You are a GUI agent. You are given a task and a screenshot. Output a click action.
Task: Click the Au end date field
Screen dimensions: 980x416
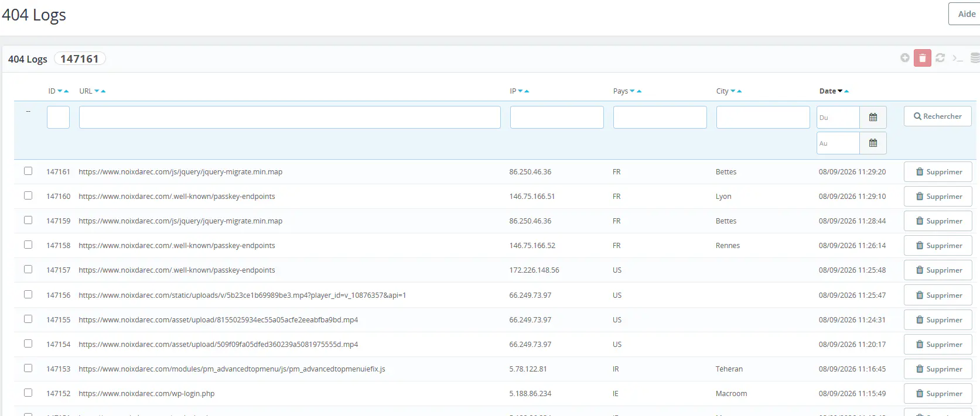pos(838,143)
